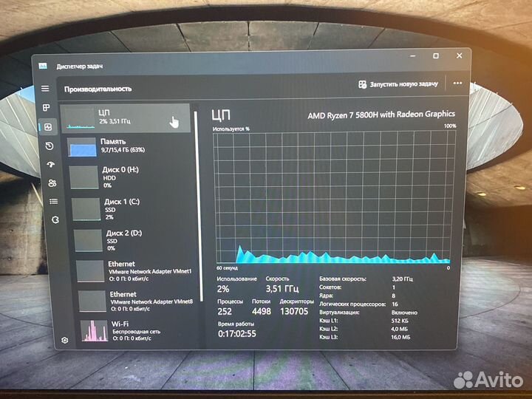Viewport: 532px width, 399px height.
Task: Open the hamburger navigation menu
Action: click(x=45, y=89)
